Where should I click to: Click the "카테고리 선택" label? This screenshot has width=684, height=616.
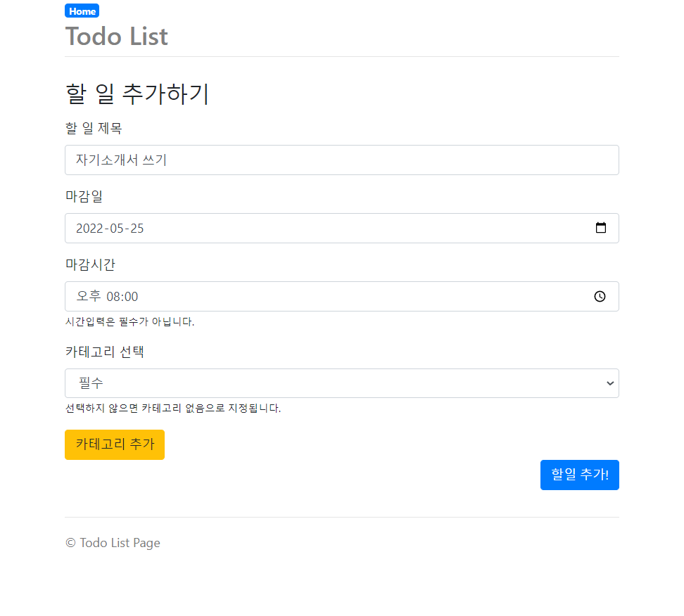point(104,351)
